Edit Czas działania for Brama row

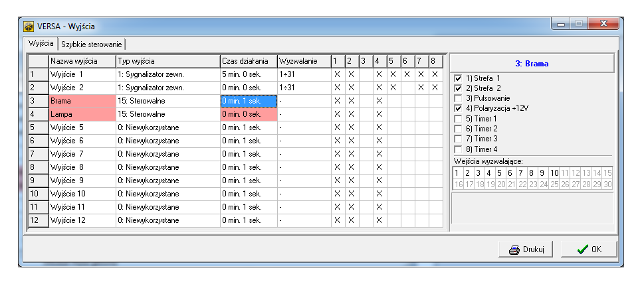pos(248,101)
